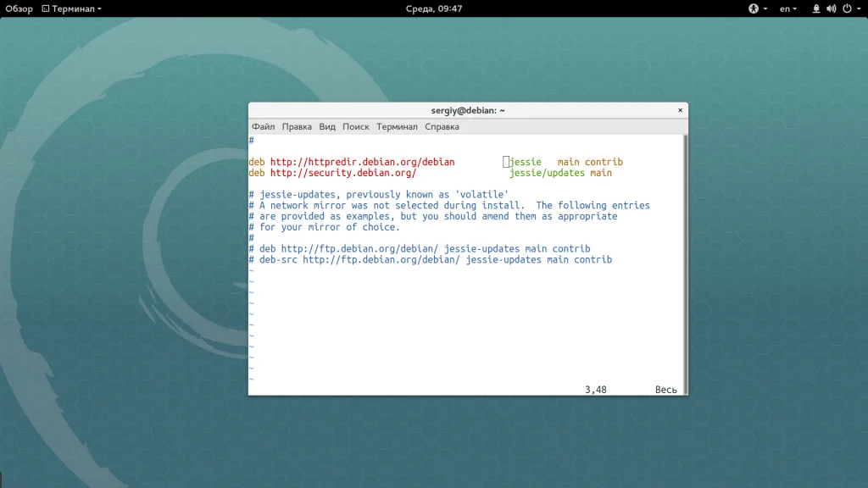Click the terminal title bar sergiy@debian
The image size is (868, 488).
pyautogui.click(x=467, y=110)
